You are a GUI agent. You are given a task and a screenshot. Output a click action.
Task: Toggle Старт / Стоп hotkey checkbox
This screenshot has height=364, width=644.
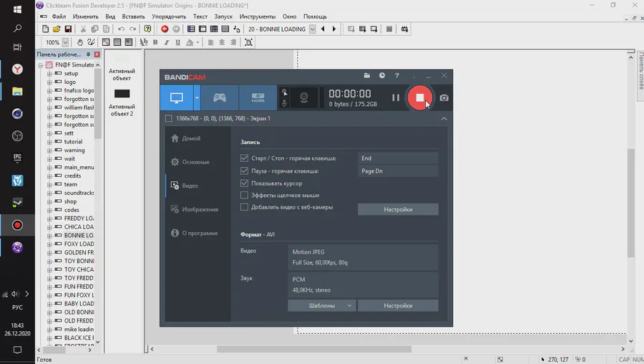click(x=245, y=158)
